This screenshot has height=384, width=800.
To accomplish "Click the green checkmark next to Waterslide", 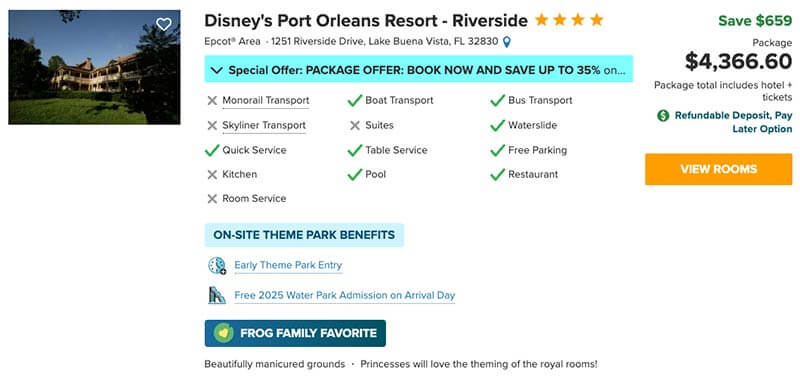I will click(x=497, y=125).
